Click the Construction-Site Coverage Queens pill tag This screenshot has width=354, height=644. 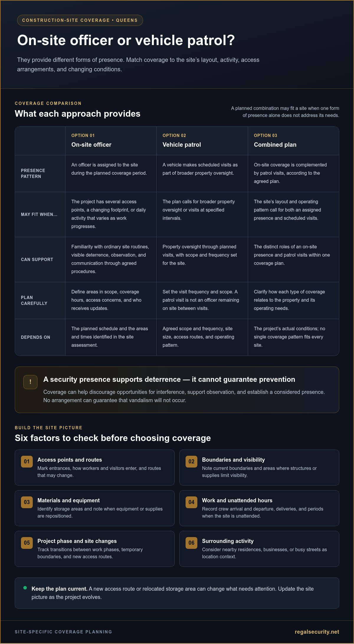(80, 20)
